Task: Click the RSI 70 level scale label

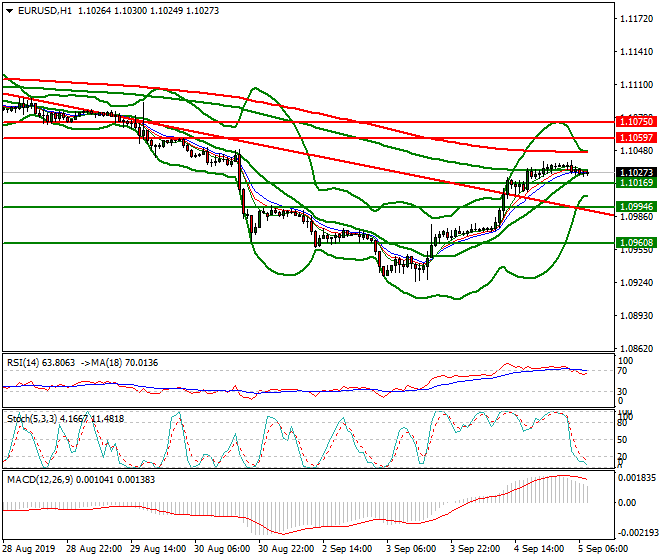Action: point(623,371)
